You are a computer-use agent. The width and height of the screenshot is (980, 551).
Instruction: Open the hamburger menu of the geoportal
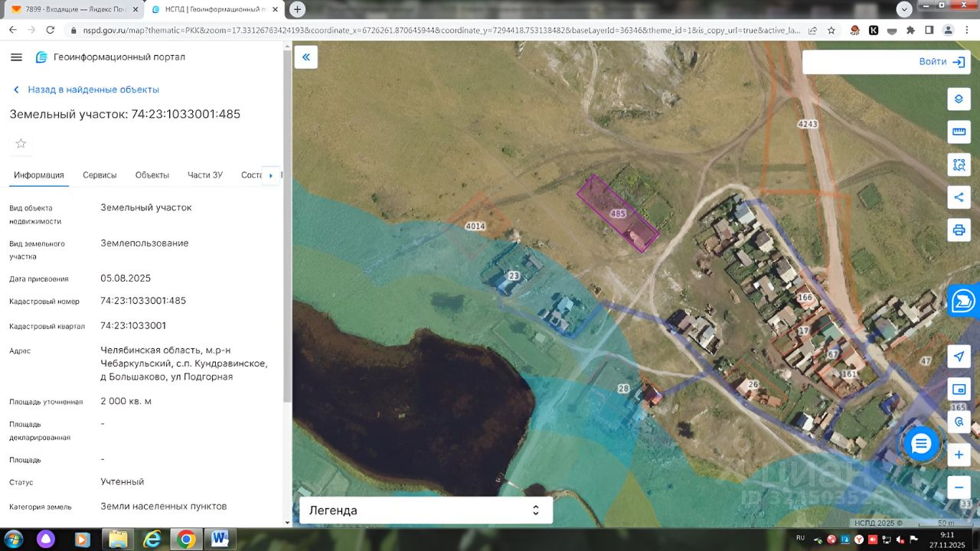pos(16,57)
